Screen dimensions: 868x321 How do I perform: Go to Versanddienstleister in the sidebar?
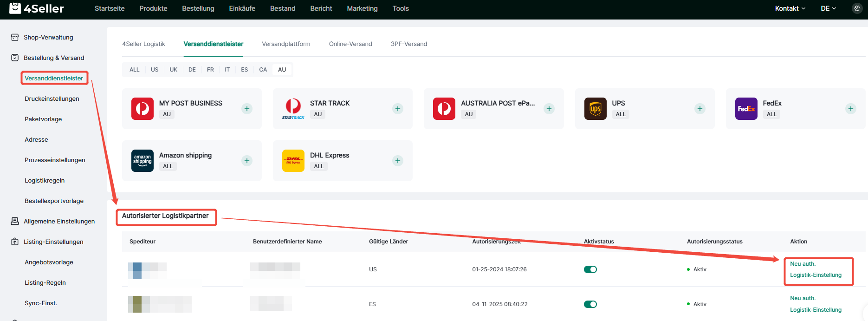(54, 78)
